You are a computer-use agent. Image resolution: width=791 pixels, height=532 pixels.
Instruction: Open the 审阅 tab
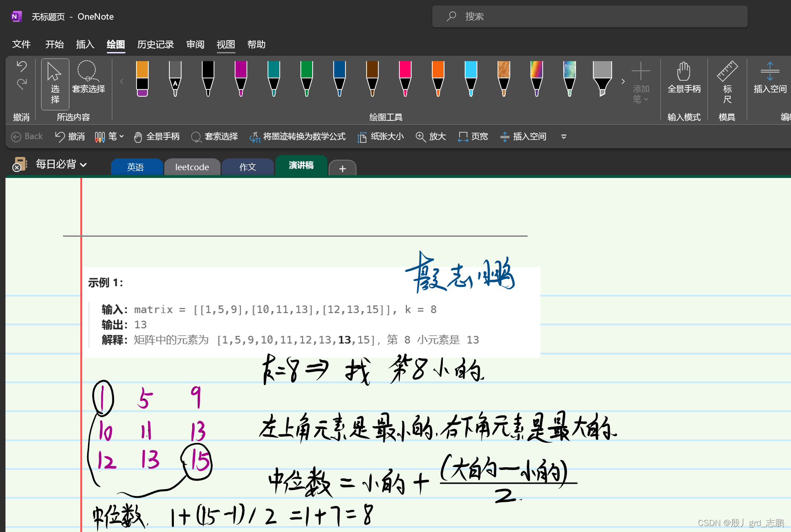click(x=195, y=44)
